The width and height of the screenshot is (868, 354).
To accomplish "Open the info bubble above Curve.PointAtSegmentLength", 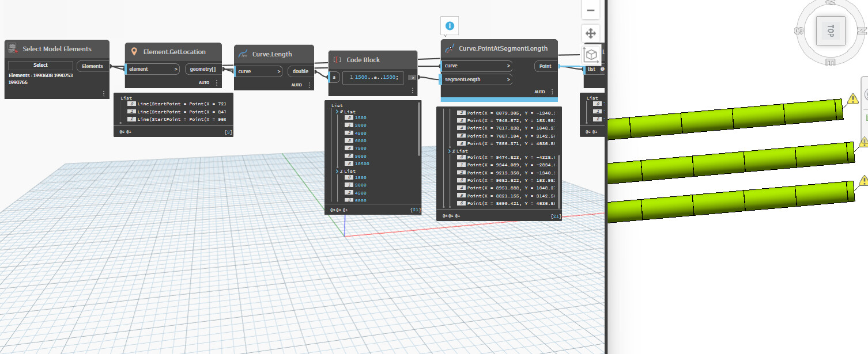I will pos(450,26).
